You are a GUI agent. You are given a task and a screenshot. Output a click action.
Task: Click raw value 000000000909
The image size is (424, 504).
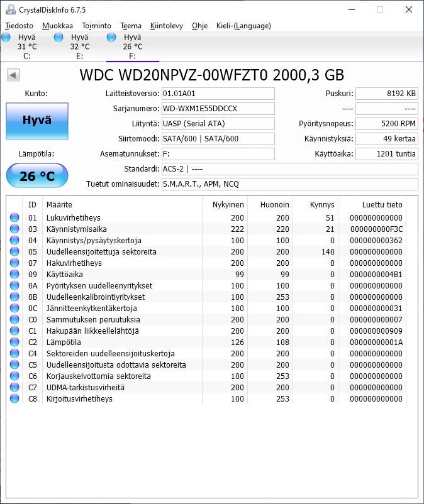tap(376, 331)
